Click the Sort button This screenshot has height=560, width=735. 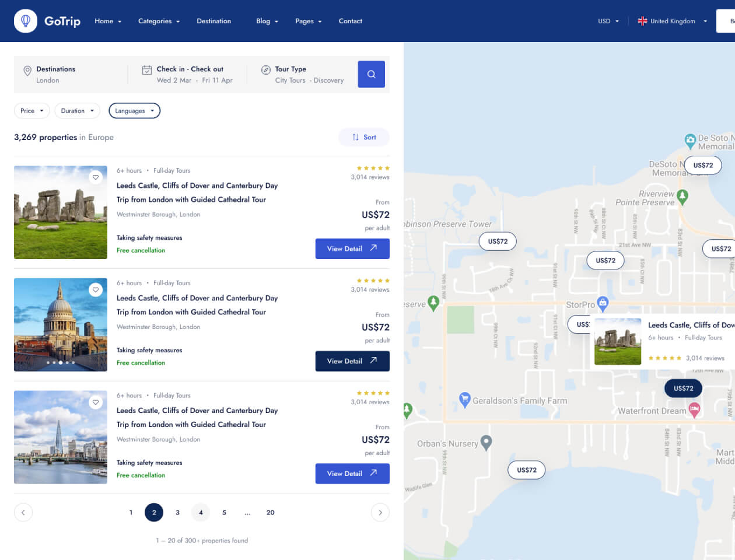click(x=364, y=137)
